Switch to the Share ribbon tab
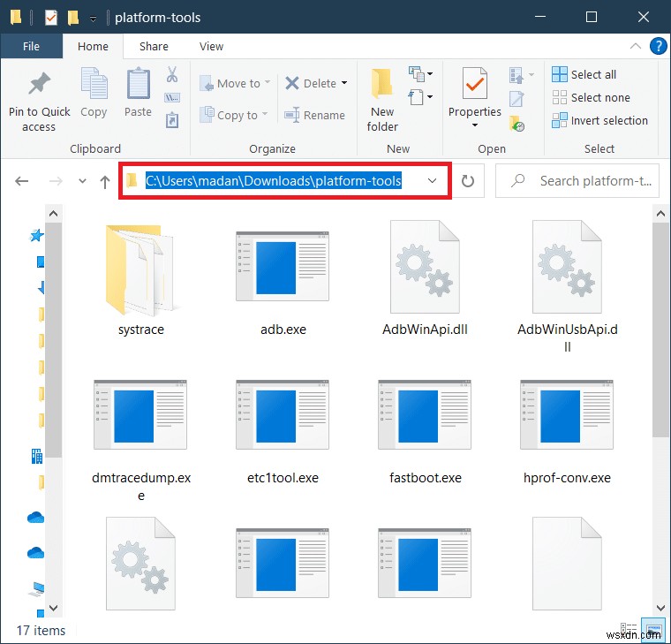 [x=154, y=46]
